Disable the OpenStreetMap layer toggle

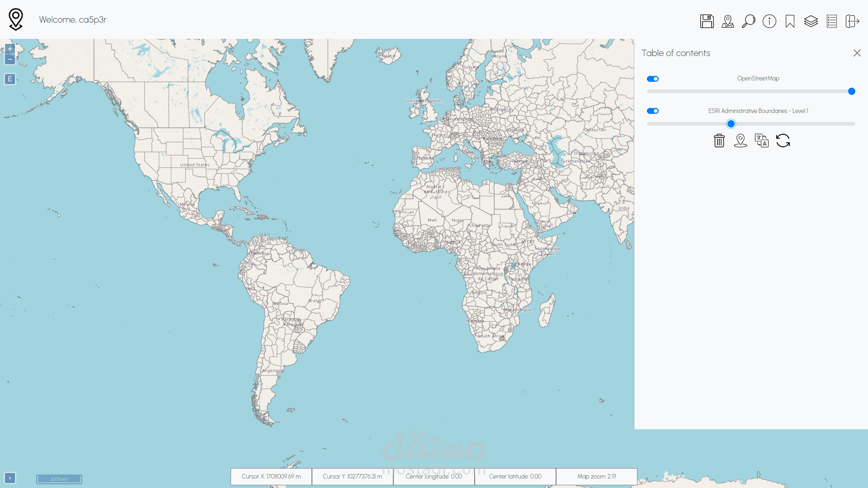click(653, 79)
